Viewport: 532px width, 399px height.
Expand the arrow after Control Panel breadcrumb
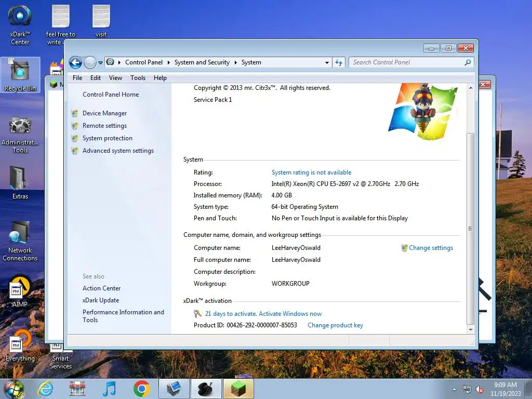pos(169,62)
